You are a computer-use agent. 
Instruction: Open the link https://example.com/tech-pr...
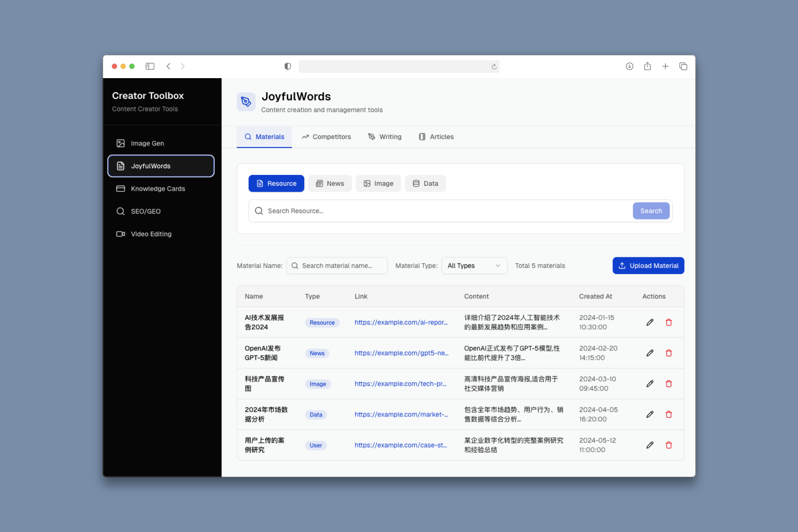(x=401, y=384)
